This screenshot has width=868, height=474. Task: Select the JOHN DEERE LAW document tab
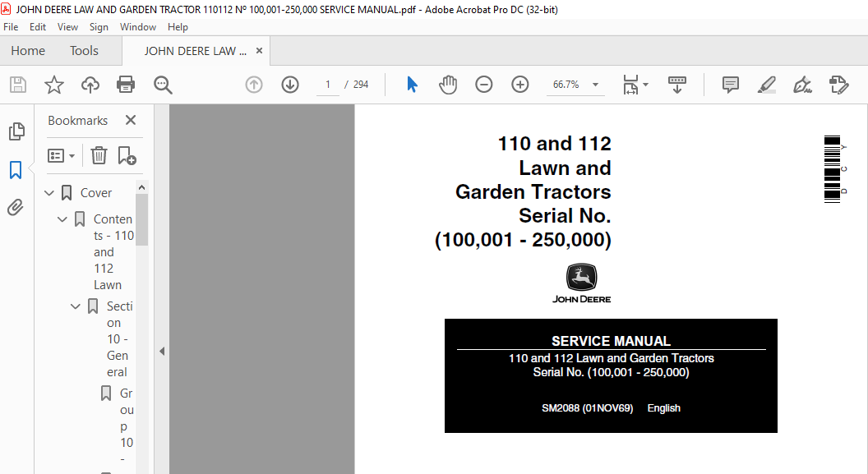[x=196, y=51]
